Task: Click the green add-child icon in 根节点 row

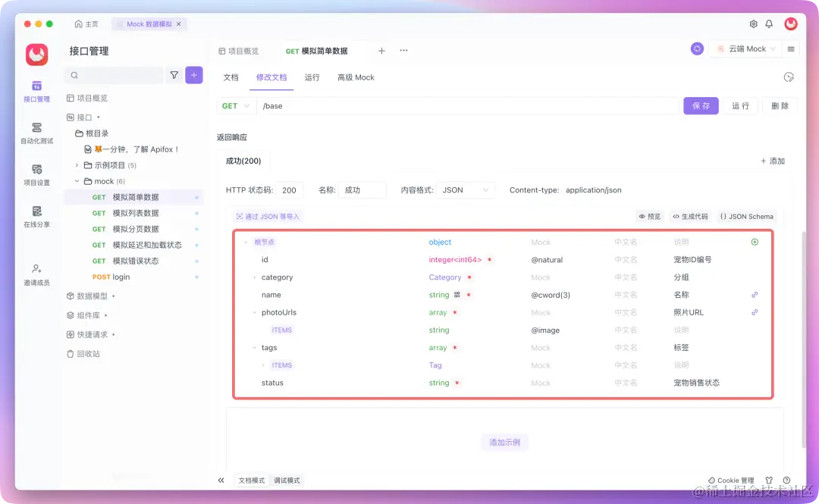Action: pyautogui.click(x=755, y=242)
